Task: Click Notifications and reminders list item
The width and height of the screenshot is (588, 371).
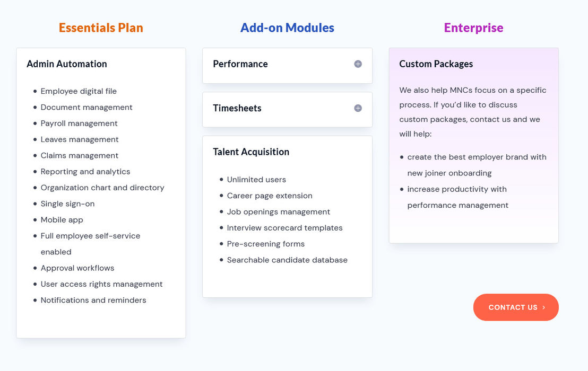Action: tap(93, 300)
